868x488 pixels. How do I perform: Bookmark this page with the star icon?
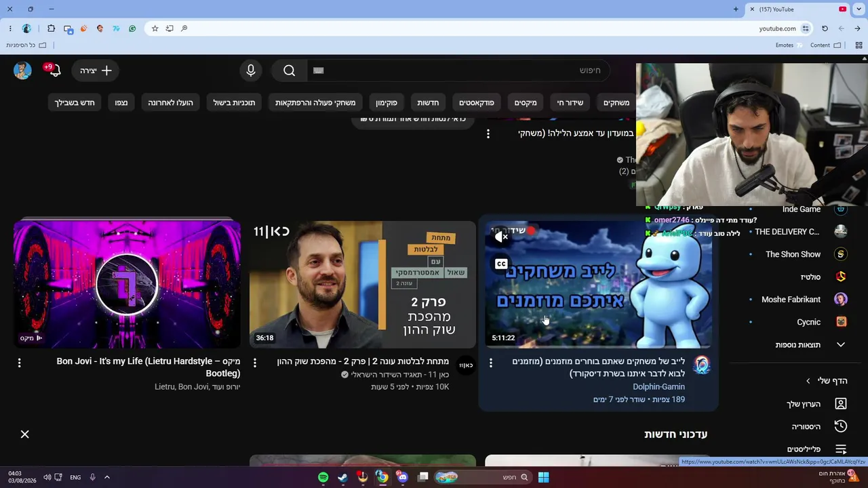(155, 28)
